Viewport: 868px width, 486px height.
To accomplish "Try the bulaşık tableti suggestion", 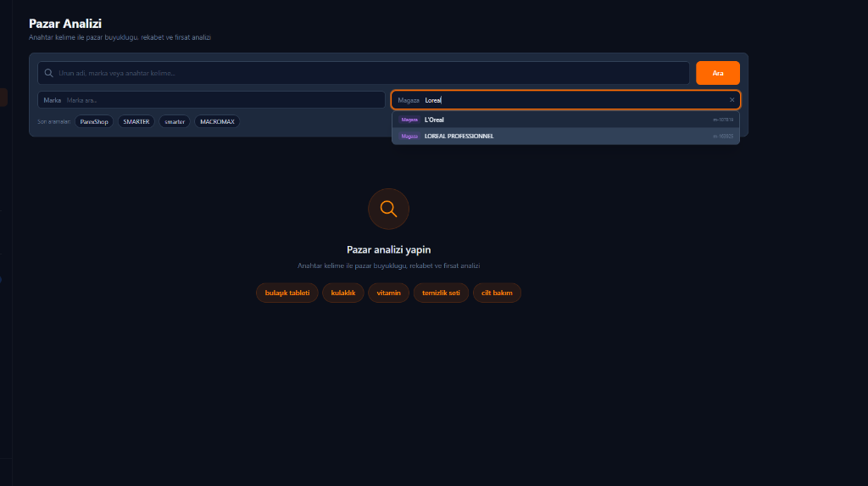I will 287,293.
